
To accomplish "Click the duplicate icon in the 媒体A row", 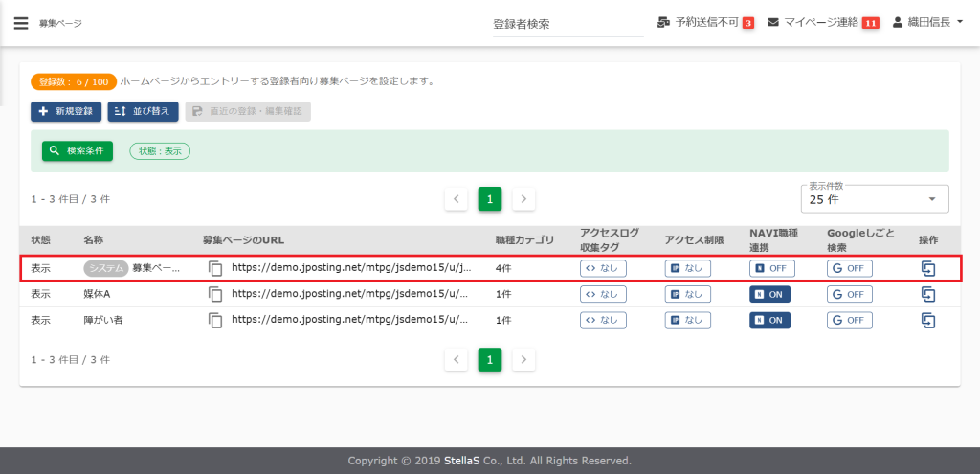I will pyautogui.click(x=927, y=294).
